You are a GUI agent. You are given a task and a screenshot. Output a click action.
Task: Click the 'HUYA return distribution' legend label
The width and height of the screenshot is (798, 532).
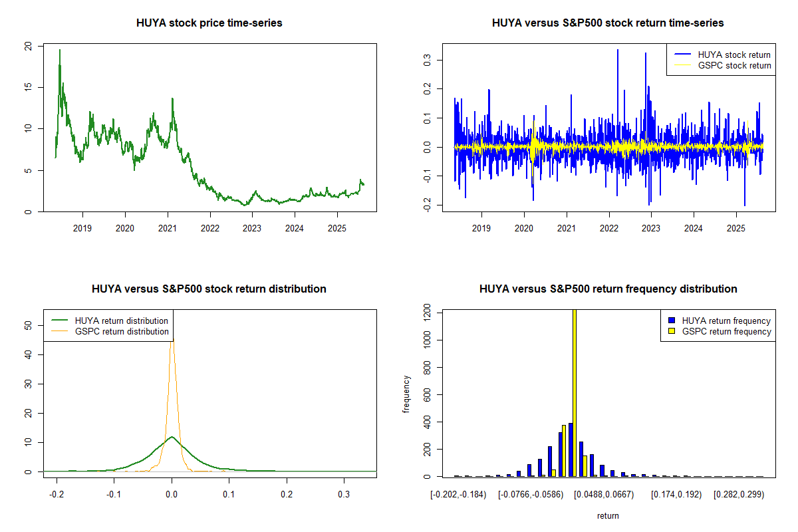(x=122, y=321)
